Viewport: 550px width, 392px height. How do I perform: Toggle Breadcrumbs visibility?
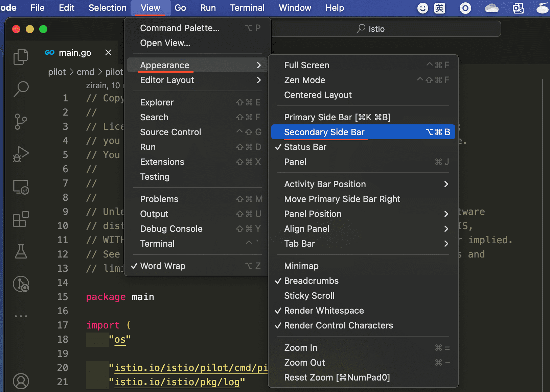point(363,281)
